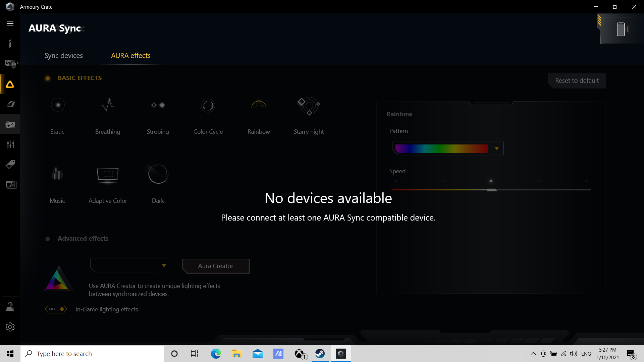Open Microsoft Edge from the taskbar
The height and width of the screenshot is (362, 644).
pyautogui.click(x=216, y=354)
